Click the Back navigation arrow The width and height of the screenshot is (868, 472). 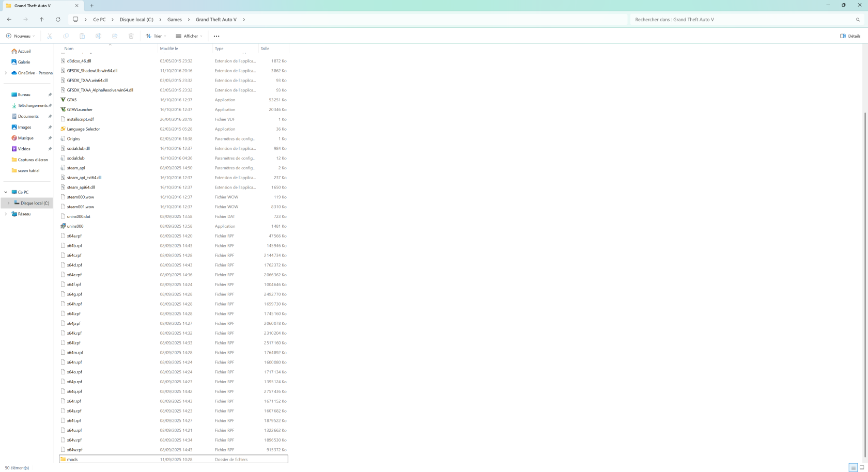point(9,20)
